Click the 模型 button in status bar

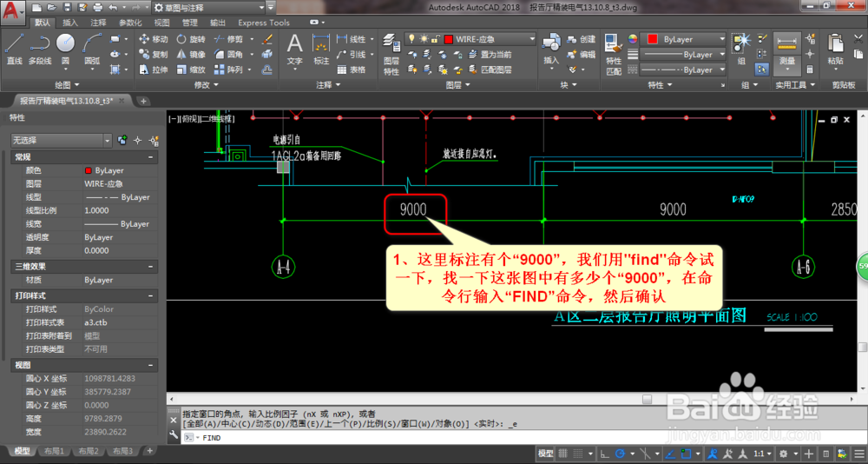pos(545,454)
